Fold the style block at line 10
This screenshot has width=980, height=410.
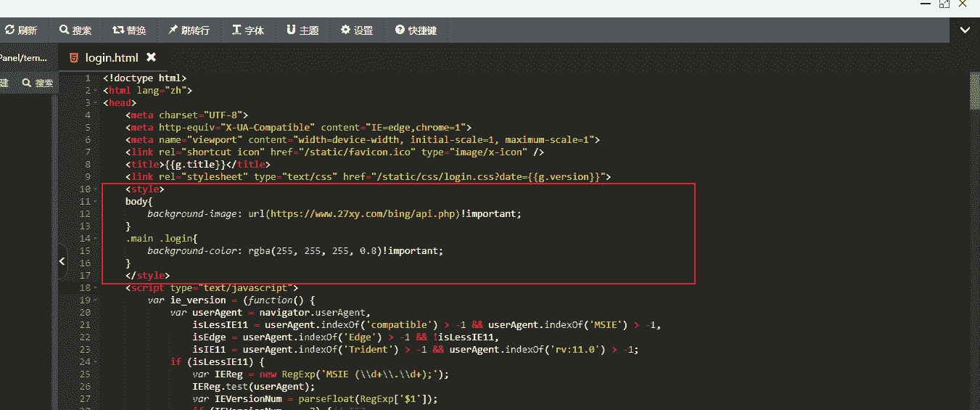click(96, 189)
